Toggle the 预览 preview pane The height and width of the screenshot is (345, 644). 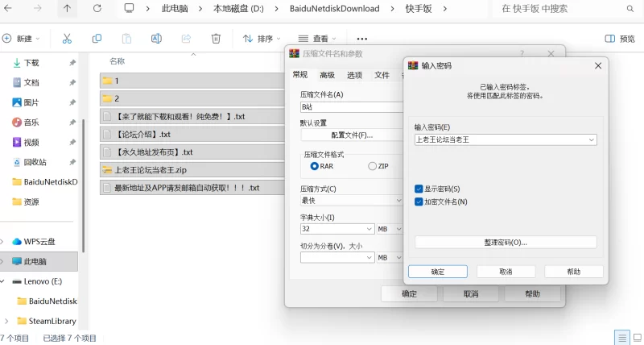[x=620, y=39]
